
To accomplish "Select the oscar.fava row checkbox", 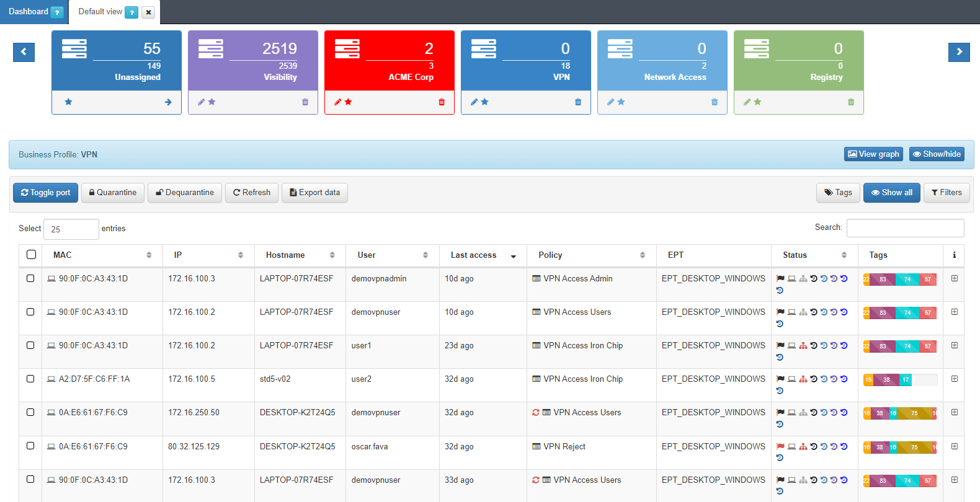I will click(30, 446).
